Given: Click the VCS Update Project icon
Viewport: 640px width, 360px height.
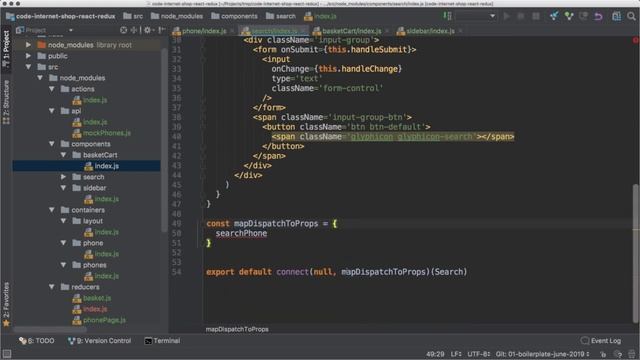Looking at the screenshot, I should 554,16.
